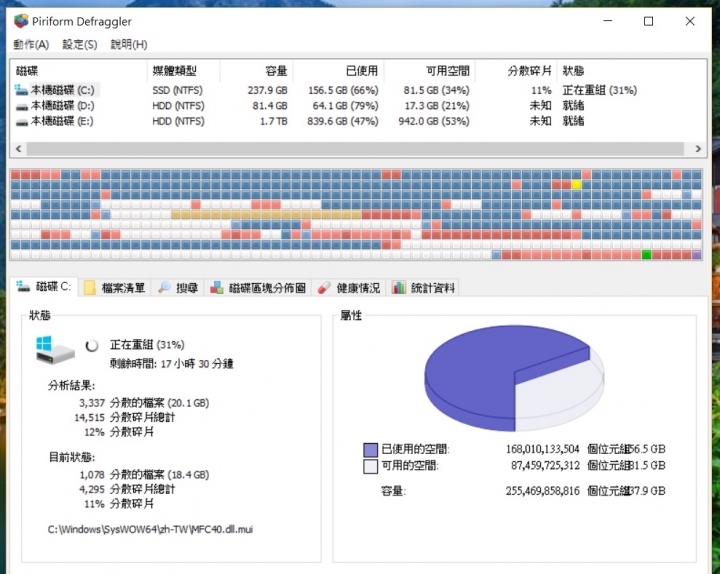
Task: Click the MFC40.dll.mui file path text
Action: 150,529
